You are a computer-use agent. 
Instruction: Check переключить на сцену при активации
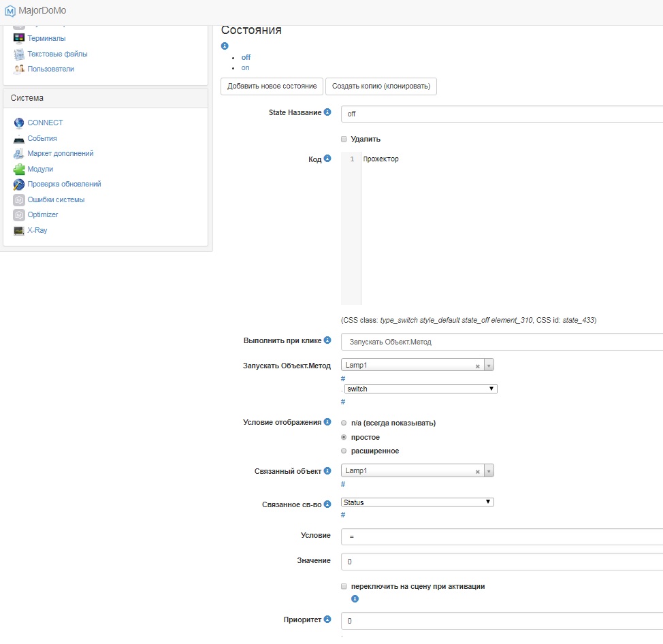[344, 586]
